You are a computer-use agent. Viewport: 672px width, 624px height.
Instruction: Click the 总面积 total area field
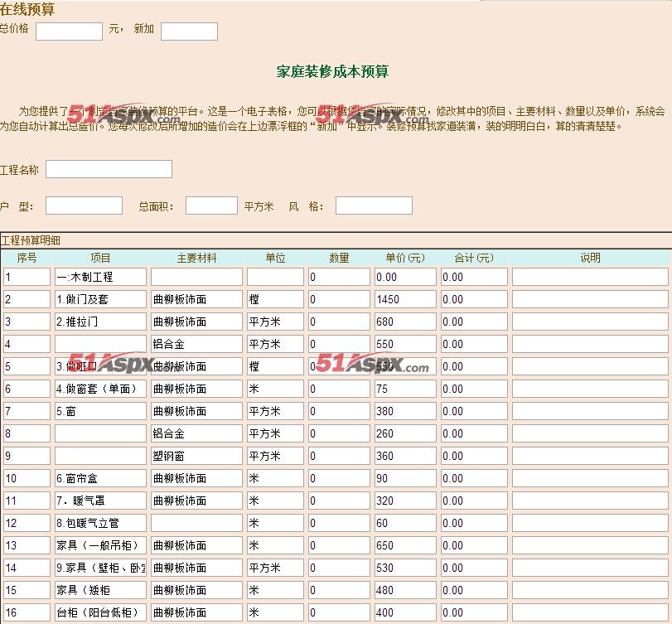pos(211,206)
